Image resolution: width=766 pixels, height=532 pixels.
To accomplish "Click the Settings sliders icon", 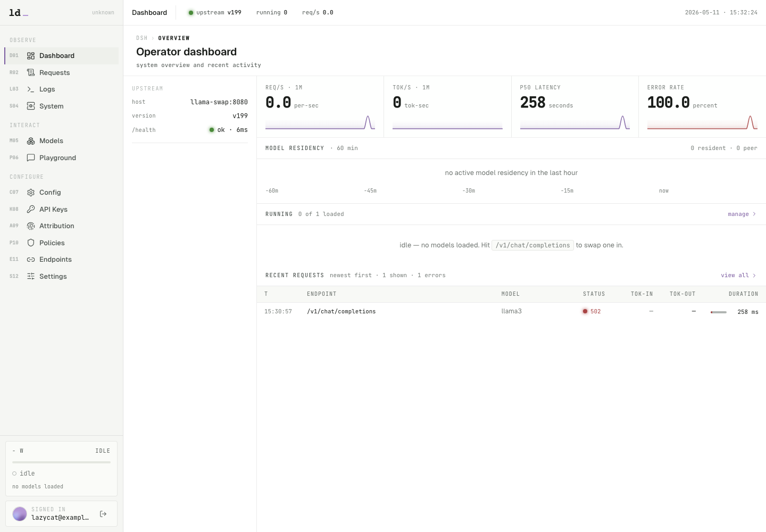I will (x=31, y=276).
